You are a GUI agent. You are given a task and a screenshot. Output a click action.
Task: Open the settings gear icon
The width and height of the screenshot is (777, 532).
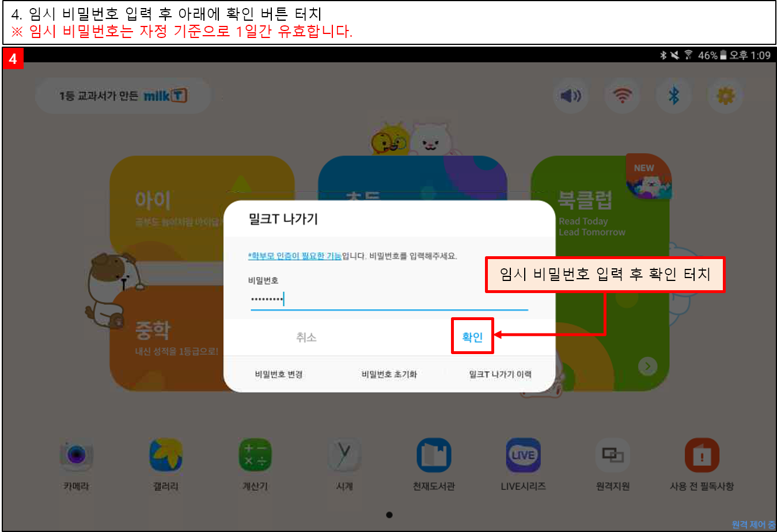(x=725, y=96)
